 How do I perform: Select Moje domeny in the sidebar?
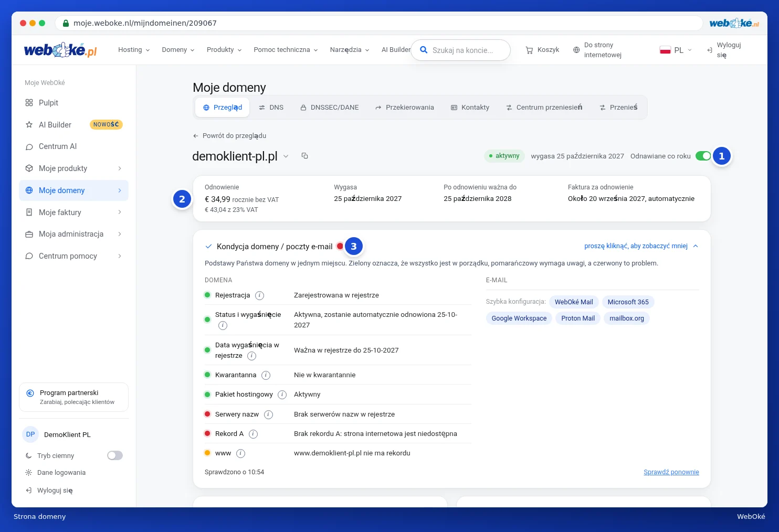coord(73,190)
